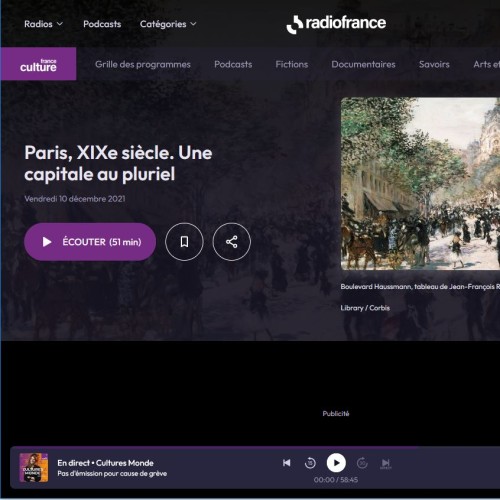Open the France Culture logo tile

38,64
